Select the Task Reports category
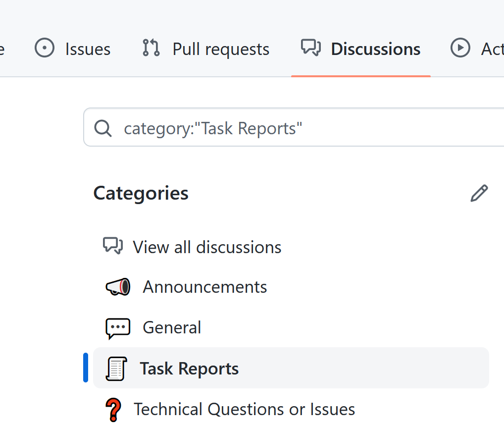Screen dimensions: 504x427 tap(291, 368)
